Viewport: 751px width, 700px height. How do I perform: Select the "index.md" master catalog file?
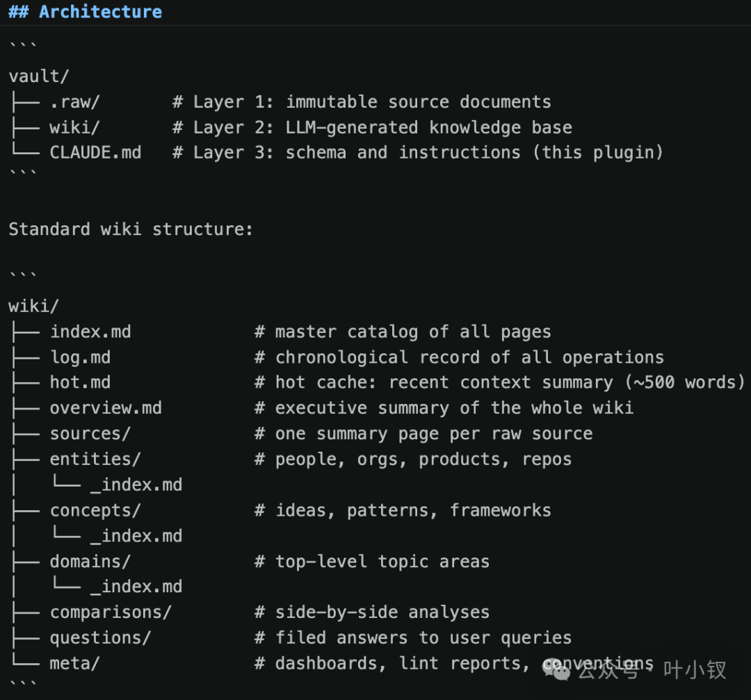pos(90,332)
